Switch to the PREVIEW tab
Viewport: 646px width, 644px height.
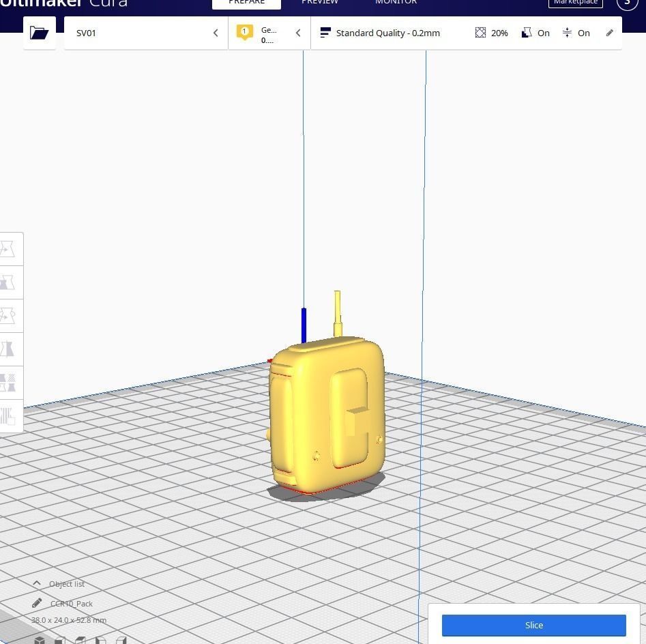320,3
